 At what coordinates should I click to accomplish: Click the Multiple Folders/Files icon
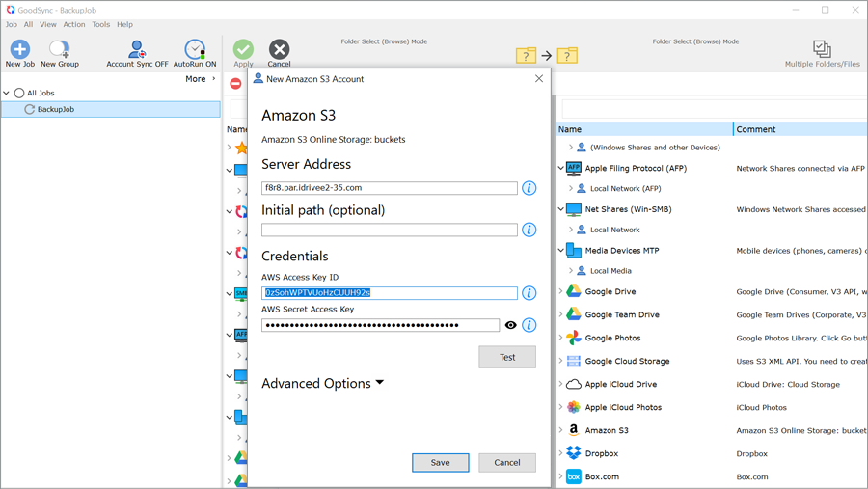pyautogui.click(x=822, y=49)
